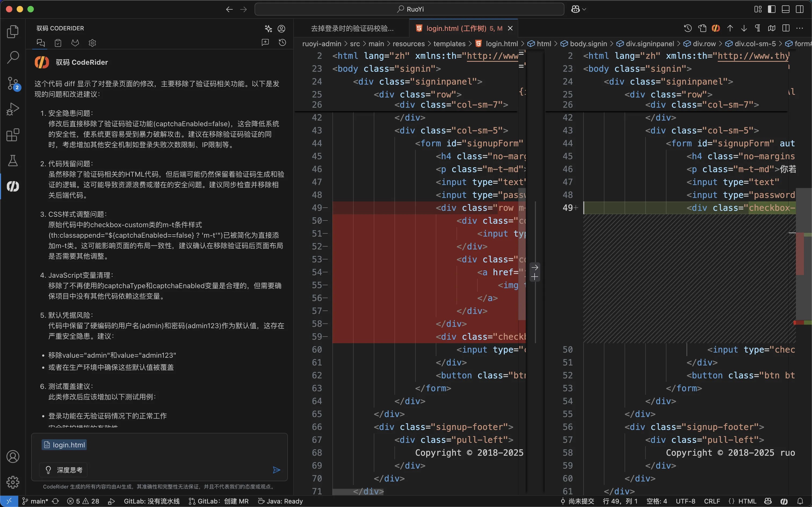Image resolution: width=812 pixels, height=507 pixels.
Task: Click the RuoYi command center search box
Action: (x=409, y=9)
